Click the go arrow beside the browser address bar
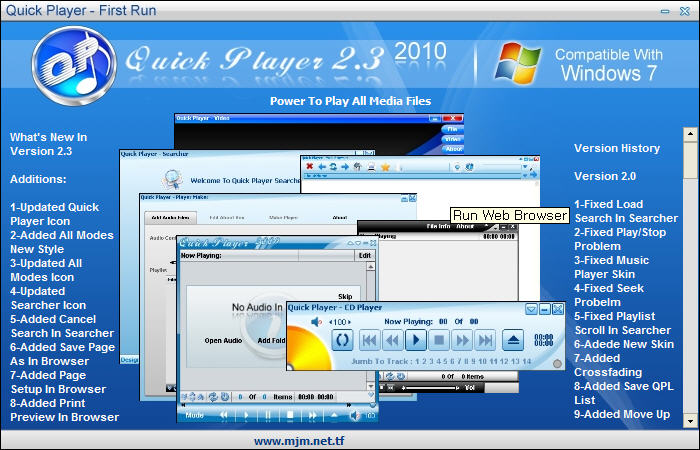700x450 pixels. [533, 174]
